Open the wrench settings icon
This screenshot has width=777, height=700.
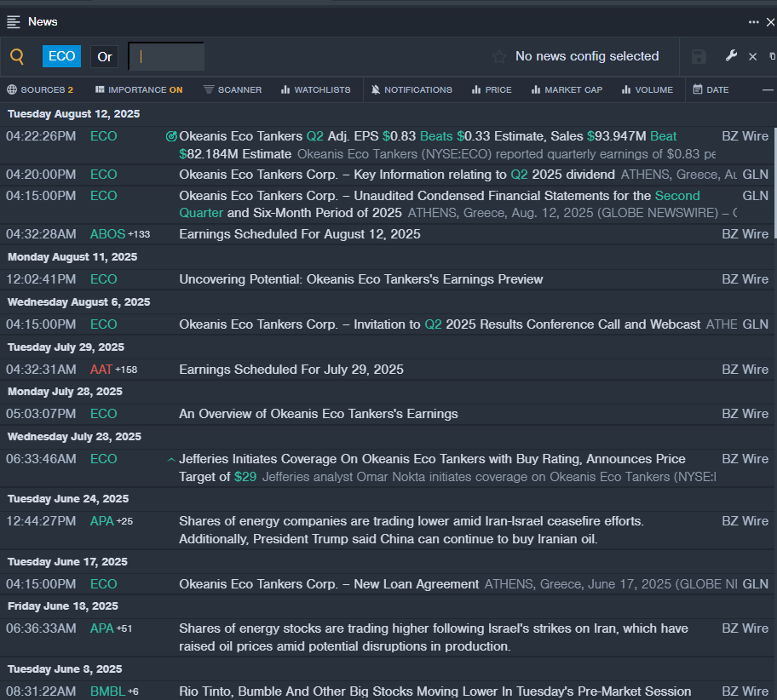(731, 56)
